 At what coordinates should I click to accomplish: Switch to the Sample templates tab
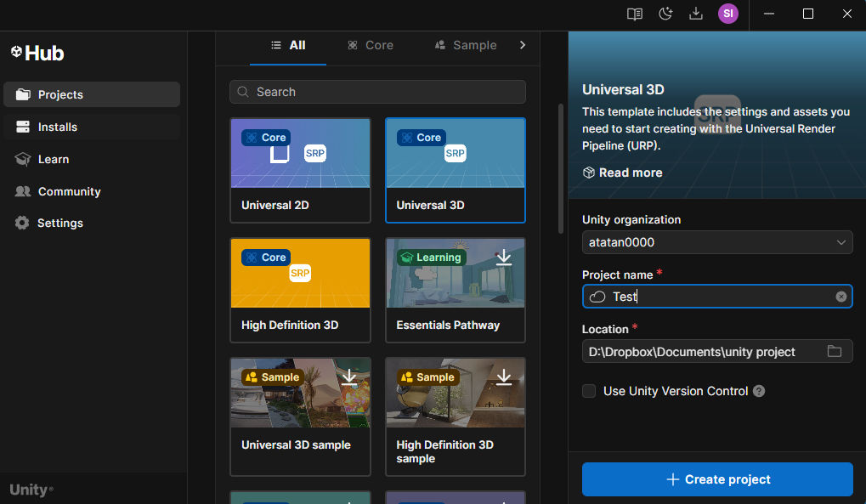pos(466,45)
